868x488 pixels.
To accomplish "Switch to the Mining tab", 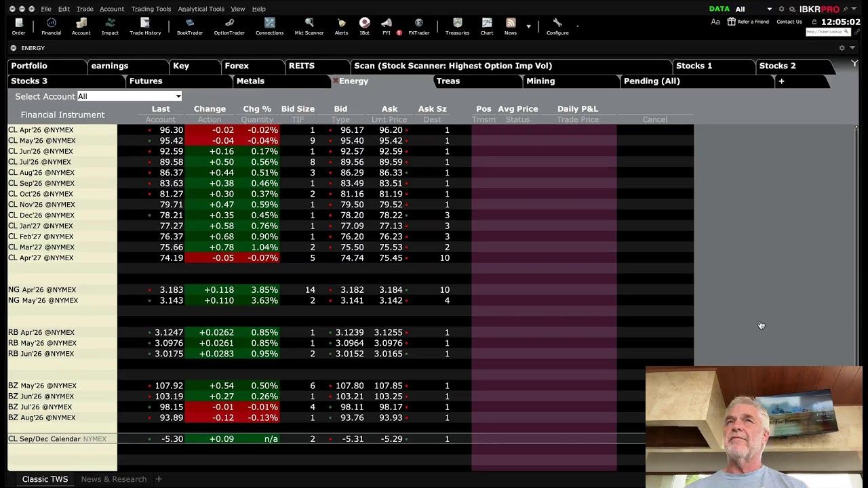I will point(571,81).
